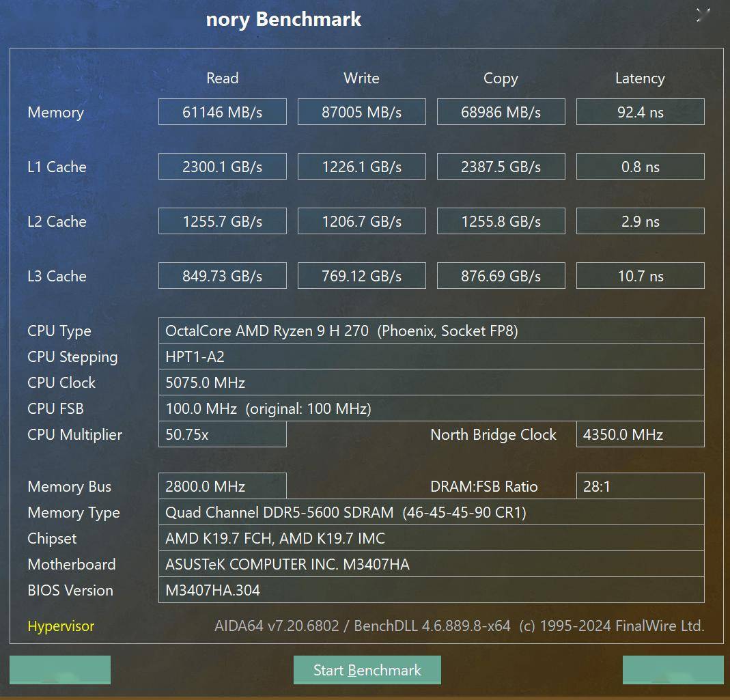The height and width of the screenshot is (700, 730).
Task: Select the Memory Read 61146 MB/s field
Action: [222, 112]
